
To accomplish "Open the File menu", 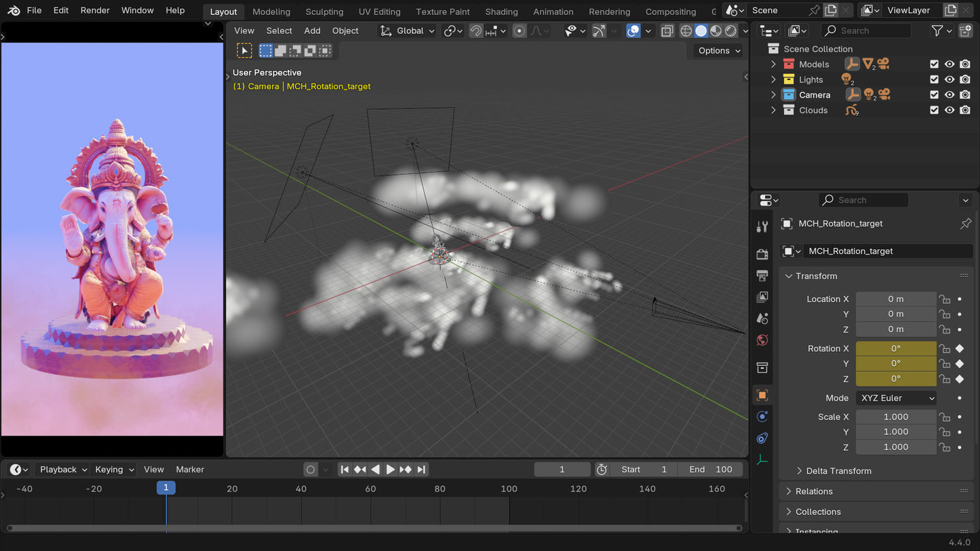I will coord(34,10).
